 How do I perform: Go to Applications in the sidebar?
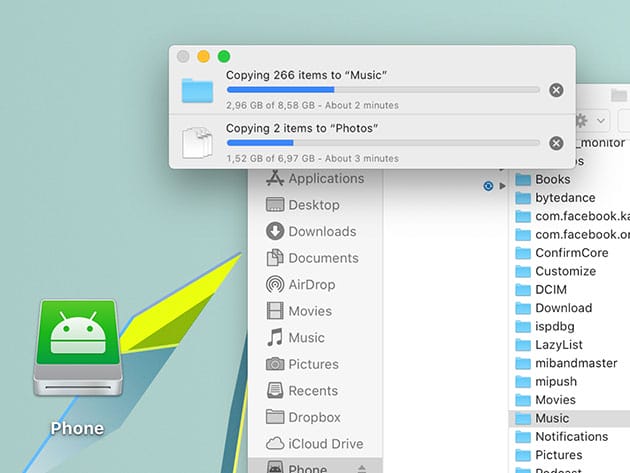click(x=325, y=178)
